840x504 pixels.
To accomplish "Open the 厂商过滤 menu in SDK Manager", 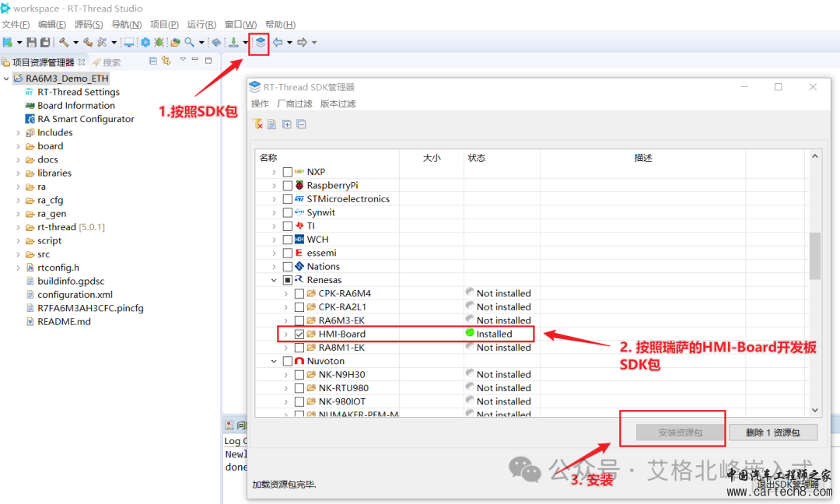I will click(295, 103).
